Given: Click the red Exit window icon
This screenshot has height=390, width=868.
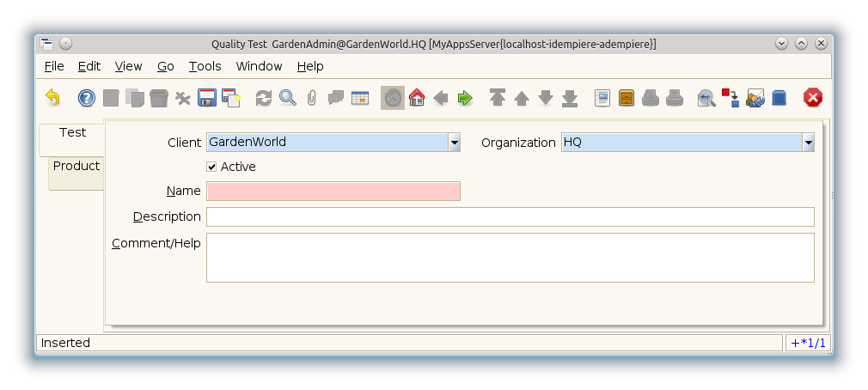Looking at the screenshot, I should (812, 98).
